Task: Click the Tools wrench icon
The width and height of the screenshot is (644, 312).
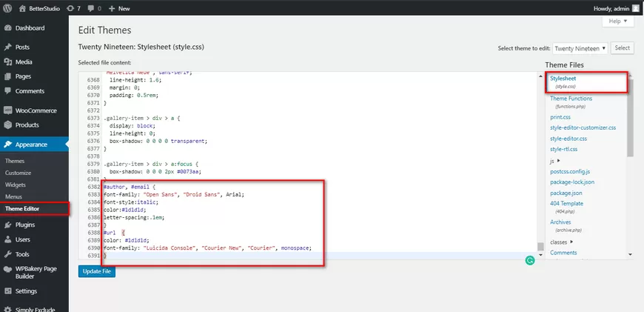Action: (x=7, y=254)
